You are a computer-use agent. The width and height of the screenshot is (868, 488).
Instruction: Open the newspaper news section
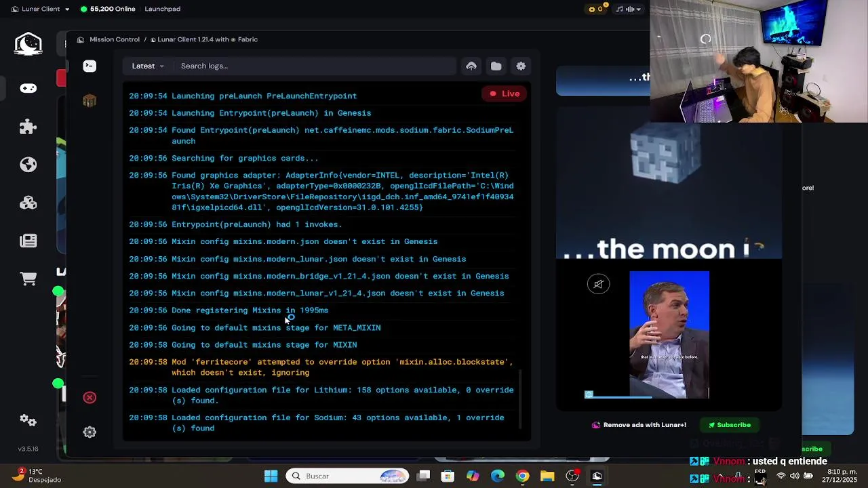pyautogui.click(x=28, y=241)
